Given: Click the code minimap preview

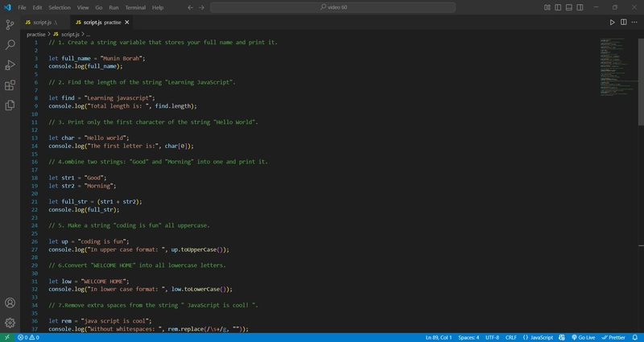Looking at the screenshot, I should pos(619,67).
